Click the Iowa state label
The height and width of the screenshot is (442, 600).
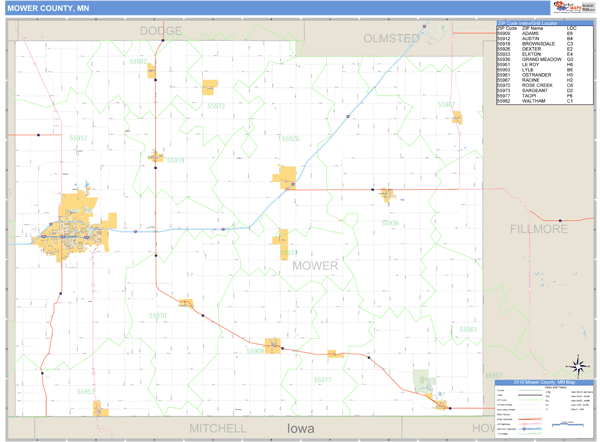pyautogui.click(x=300, y=428)
